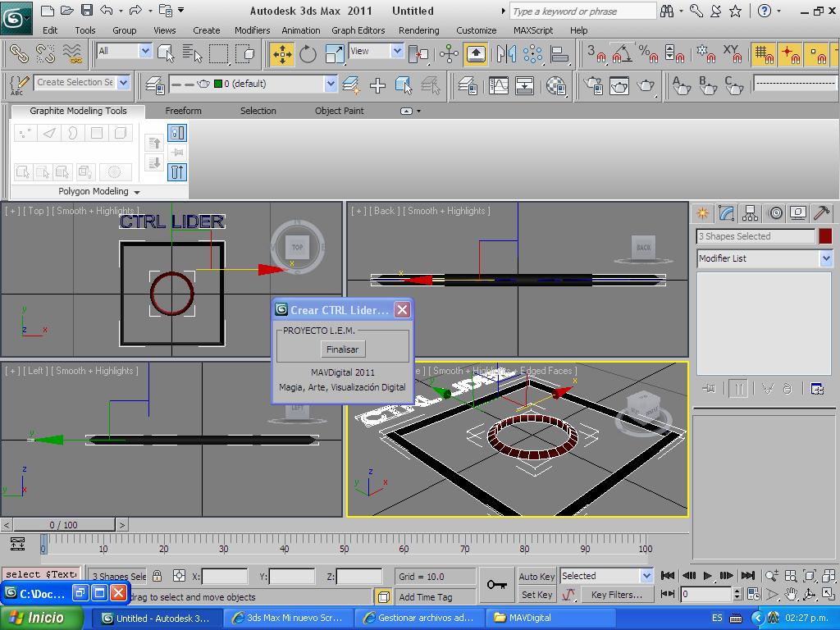Screen dimensions: 840x630
Task: Open the Create command panel tab
Action: (x=702, y=213)
